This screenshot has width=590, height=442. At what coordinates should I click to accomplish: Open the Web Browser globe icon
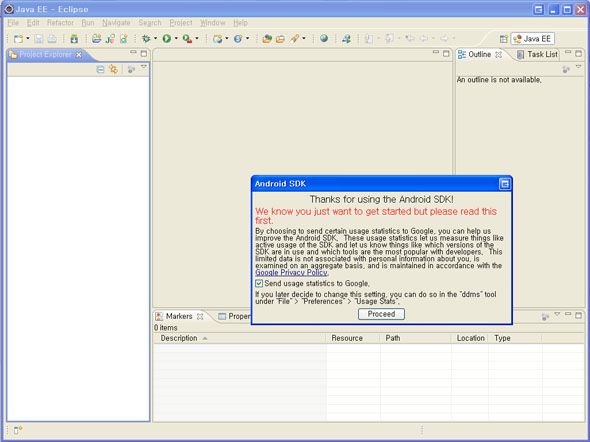[x=324, y=38]
